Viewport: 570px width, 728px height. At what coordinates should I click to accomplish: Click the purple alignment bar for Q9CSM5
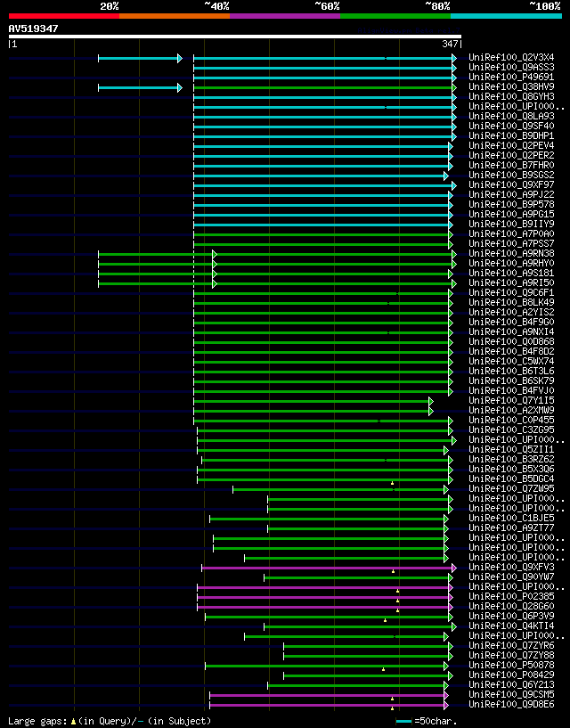[329, 696]
